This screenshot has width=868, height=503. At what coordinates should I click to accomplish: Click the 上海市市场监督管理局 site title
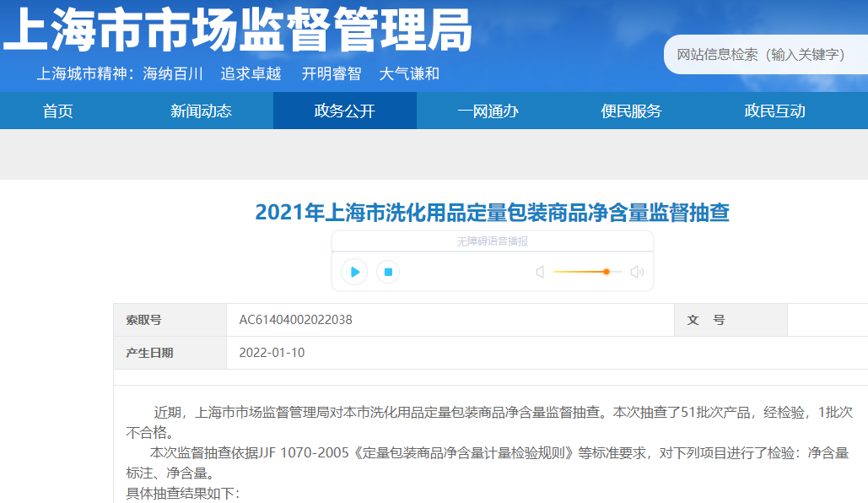click(238, 30)
